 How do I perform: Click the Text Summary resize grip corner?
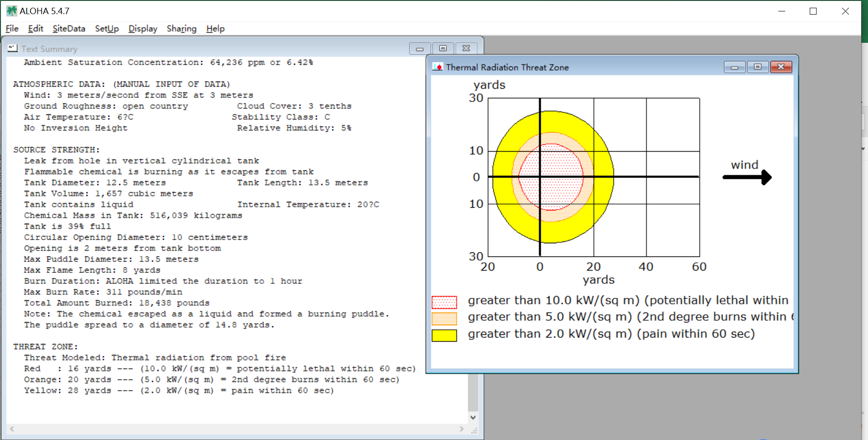(474, 430)
